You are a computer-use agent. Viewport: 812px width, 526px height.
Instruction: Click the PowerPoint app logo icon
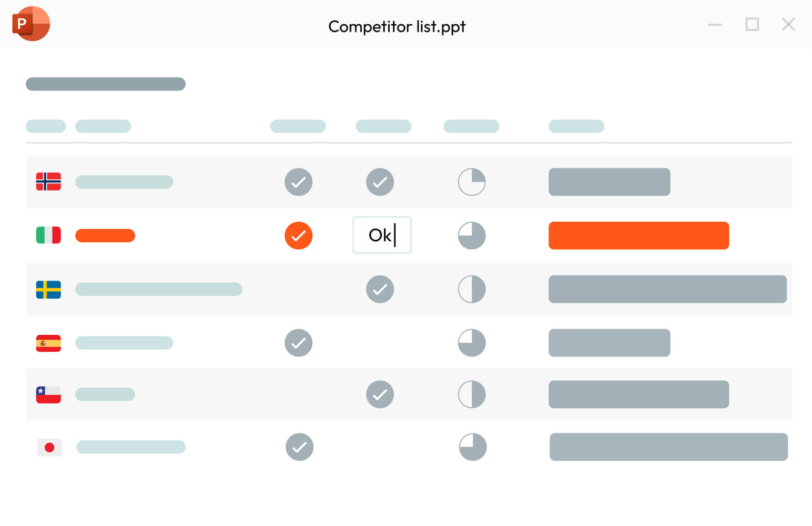pos(31,24)
